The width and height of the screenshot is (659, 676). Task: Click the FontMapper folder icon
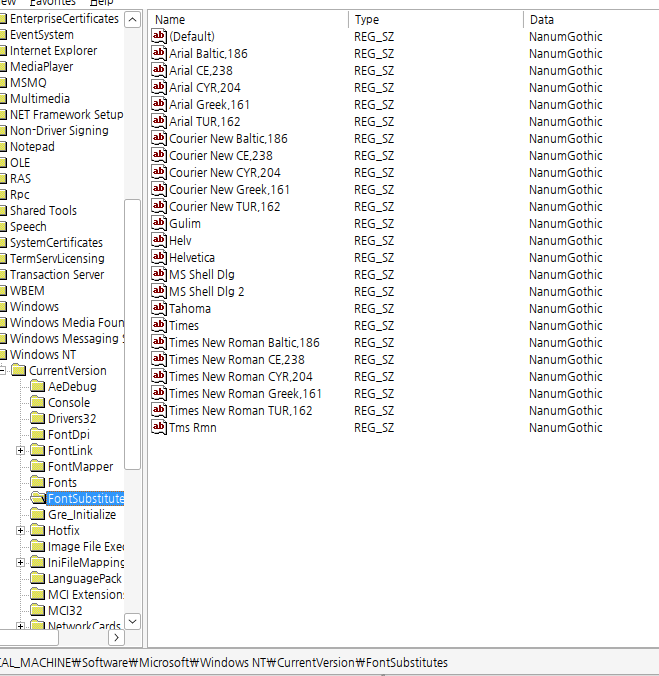(37, 466)
